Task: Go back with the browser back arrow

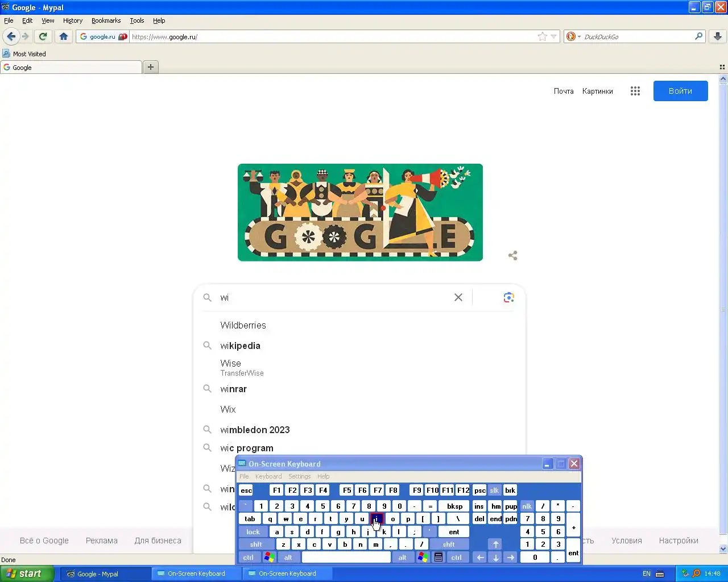Action: (11, 36)
